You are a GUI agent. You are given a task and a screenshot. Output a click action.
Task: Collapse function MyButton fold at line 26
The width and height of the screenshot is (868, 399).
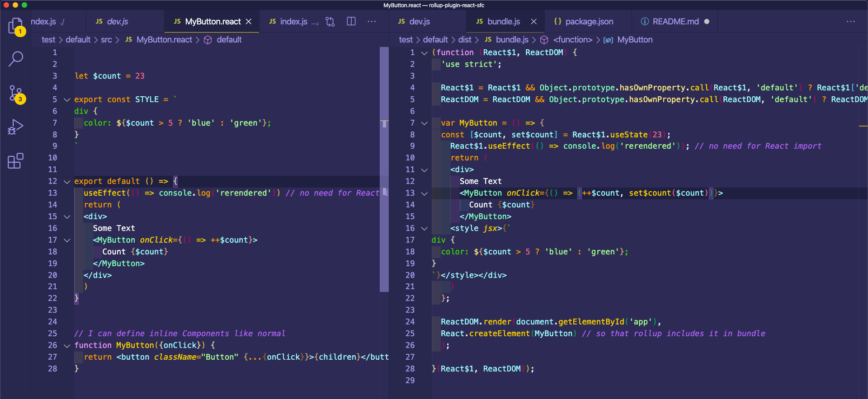point(67,346)
